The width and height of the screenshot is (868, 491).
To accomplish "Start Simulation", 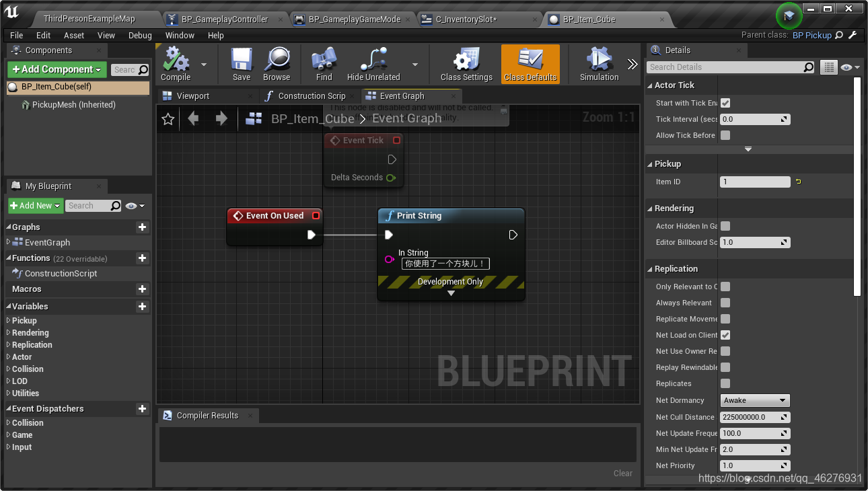I will point(599,65).
